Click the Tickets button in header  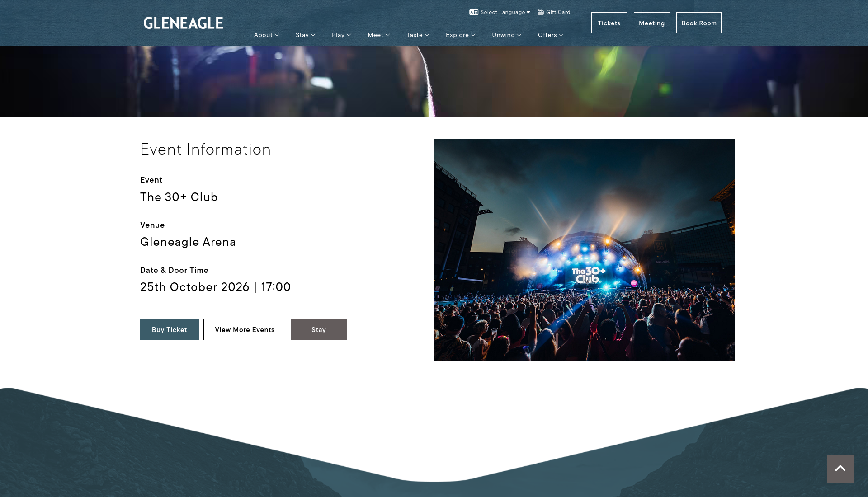coord(609,23)
